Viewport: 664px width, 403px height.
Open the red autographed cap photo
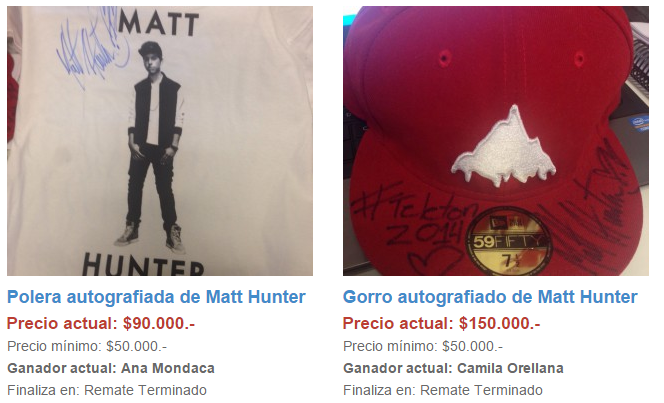(495, 141)
